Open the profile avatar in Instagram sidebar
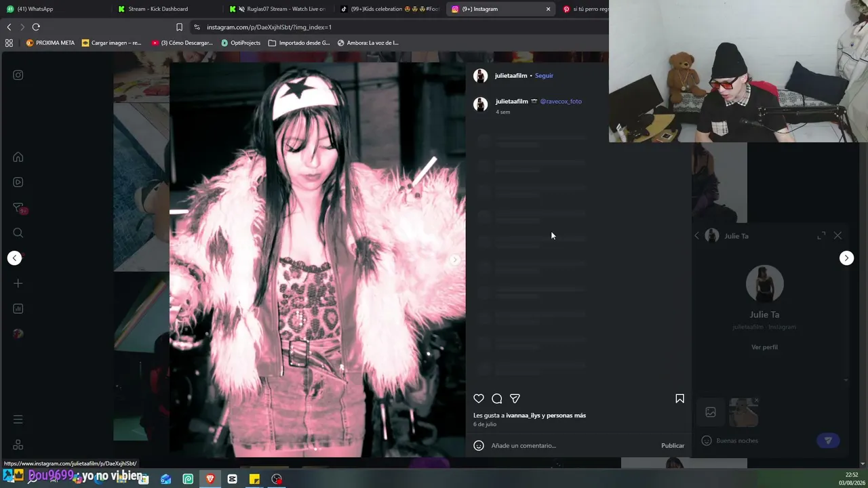The image size is (868, 488). click(18, 333)
